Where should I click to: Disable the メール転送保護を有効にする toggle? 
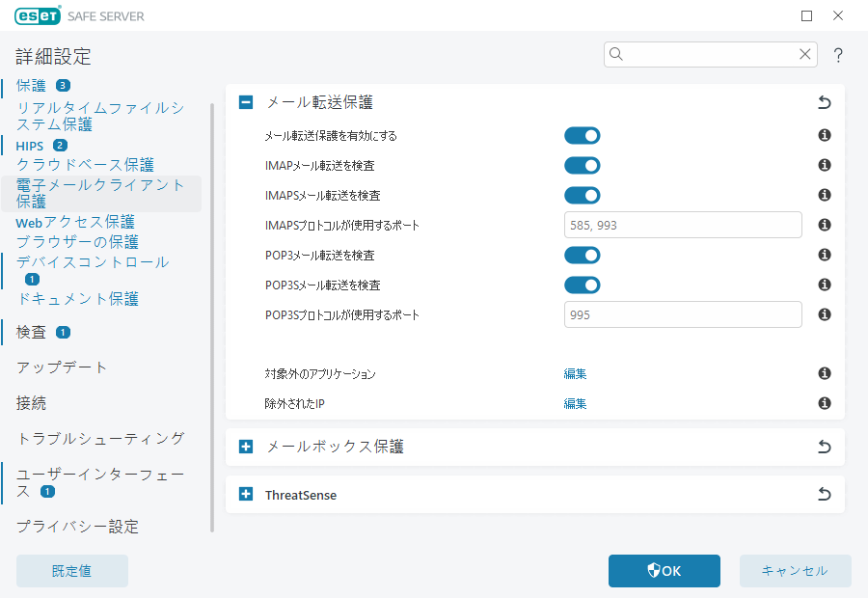(x=583, y=135)
